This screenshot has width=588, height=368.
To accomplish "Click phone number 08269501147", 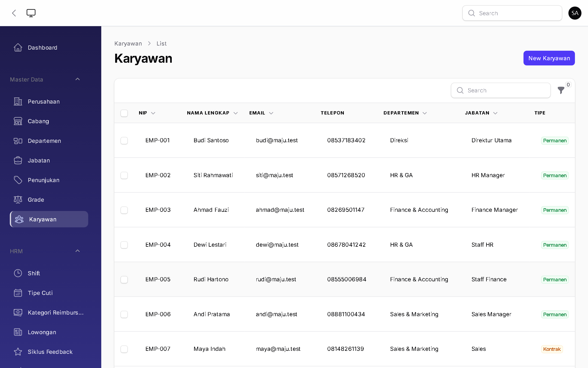I will [346, 210].
